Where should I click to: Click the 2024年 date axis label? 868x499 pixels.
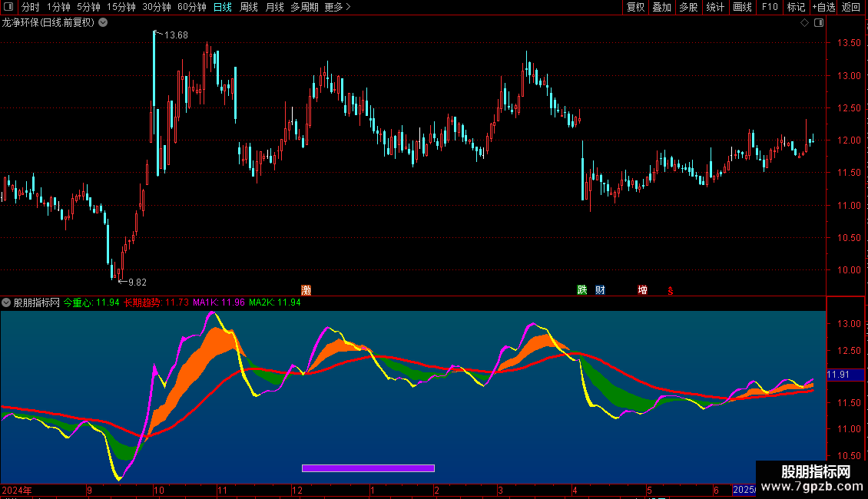(17, 490)
